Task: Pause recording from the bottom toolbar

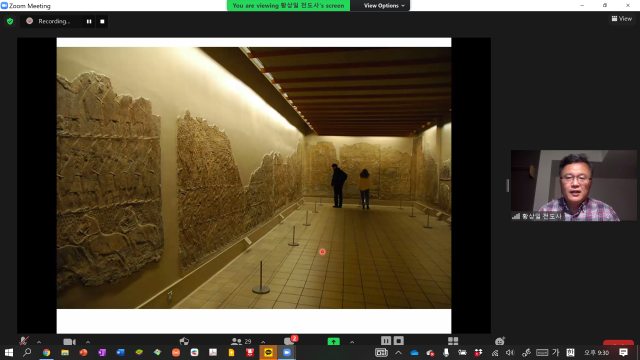Action: tap(386, 340)
